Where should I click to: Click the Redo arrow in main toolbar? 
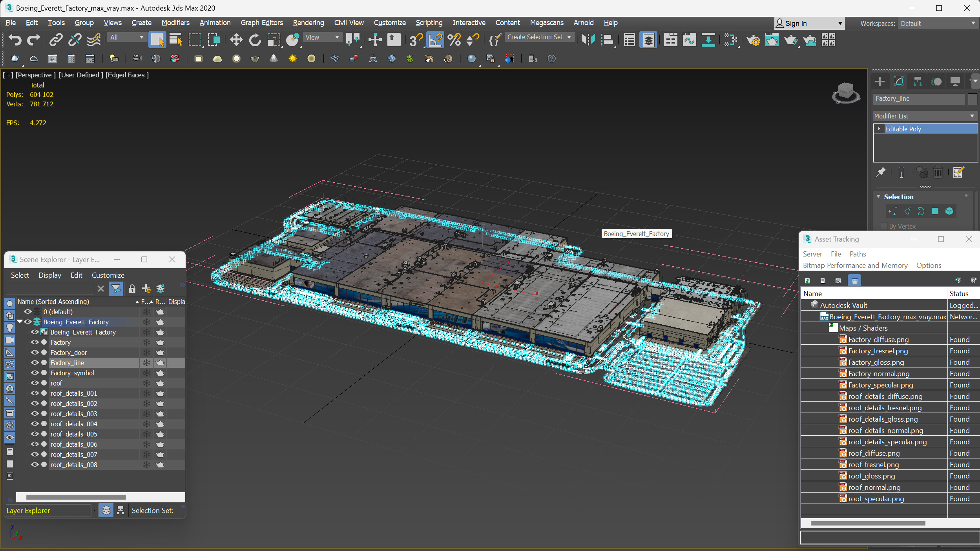(x=33, y=40)
